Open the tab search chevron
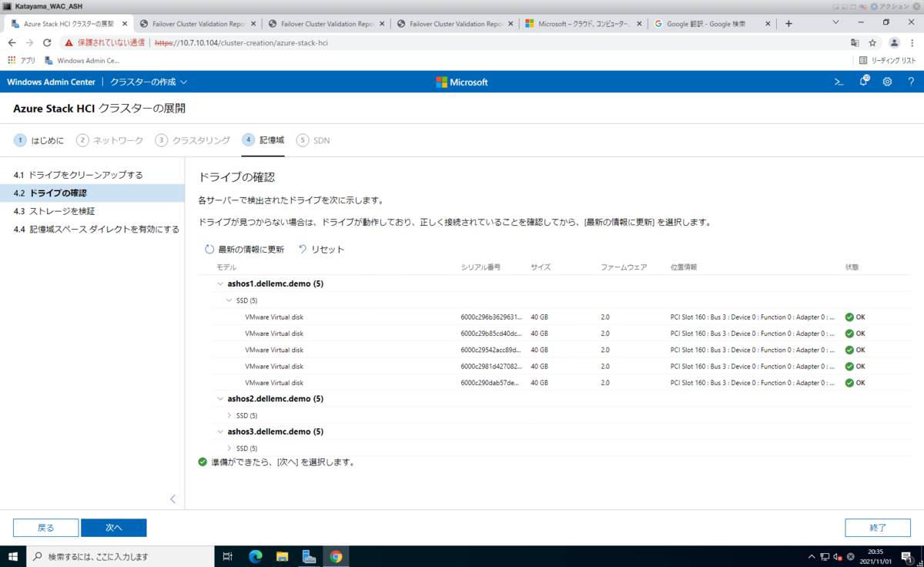The image size is (924, 567). pyautogui.click(x=837, y=22)
